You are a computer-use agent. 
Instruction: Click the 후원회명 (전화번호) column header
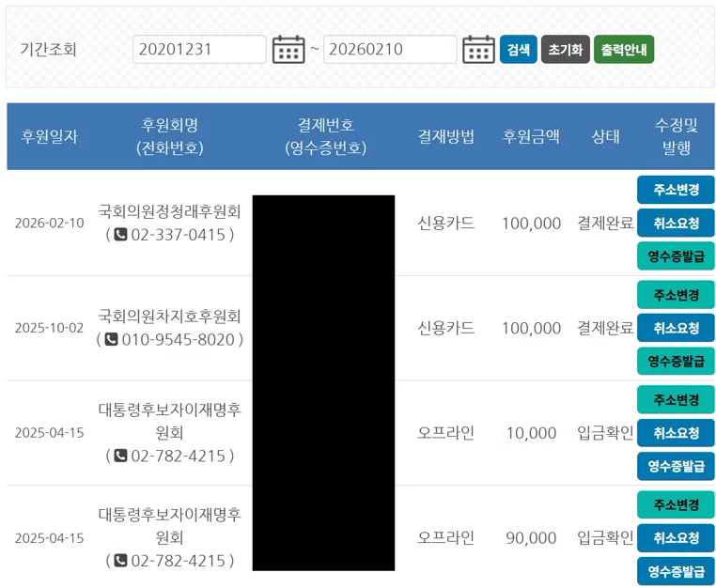click(x=170, y=136)
